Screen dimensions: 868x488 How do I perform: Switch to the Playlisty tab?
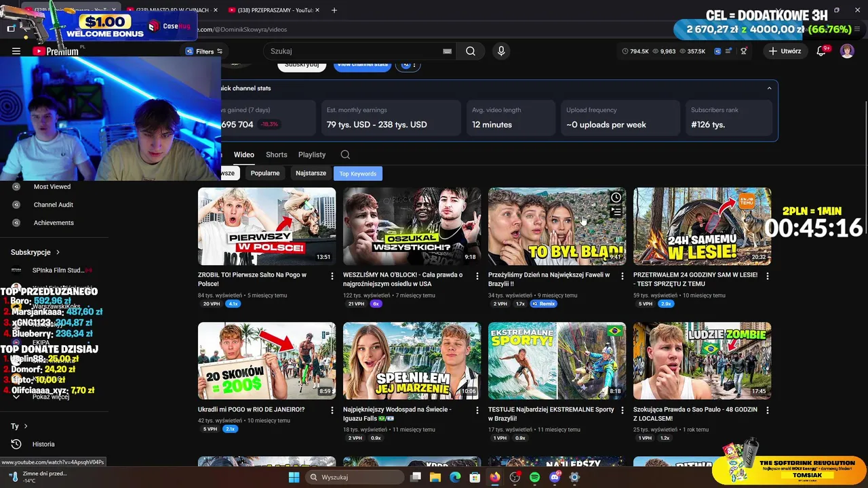[312, 155]
